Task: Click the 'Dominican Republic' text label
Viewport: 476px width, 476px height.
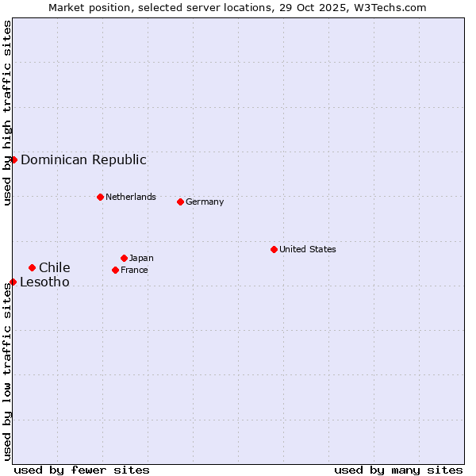Action: [x=83, y=159]
